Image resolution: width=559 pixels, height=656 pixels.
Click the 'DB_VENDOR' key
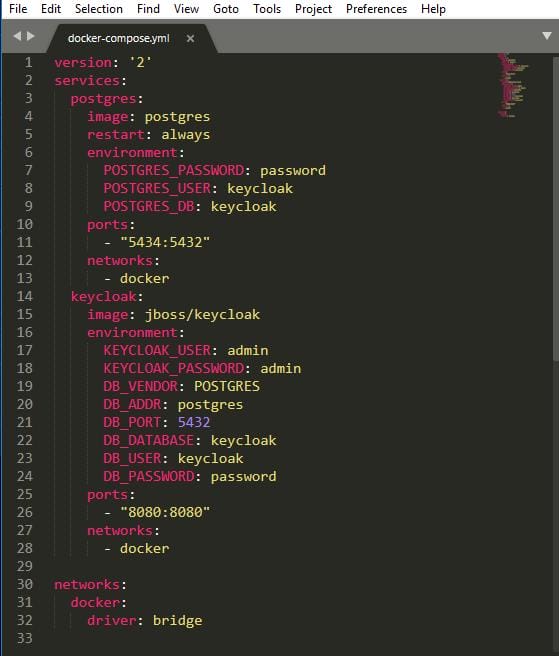pyautogui.click(x=141, y=386)
